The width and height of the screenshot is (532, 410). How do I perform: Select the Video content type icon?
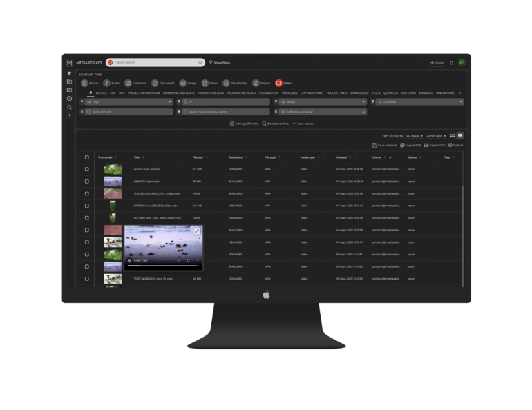click(278, 83)
